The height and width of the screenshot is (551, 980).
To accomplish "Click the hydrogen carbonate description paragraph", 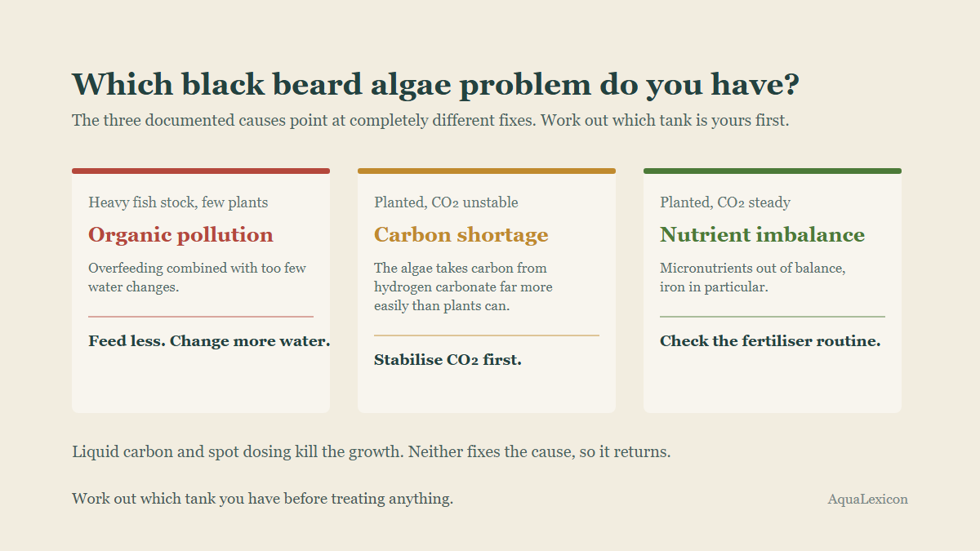I will click(x=463, y=287).
